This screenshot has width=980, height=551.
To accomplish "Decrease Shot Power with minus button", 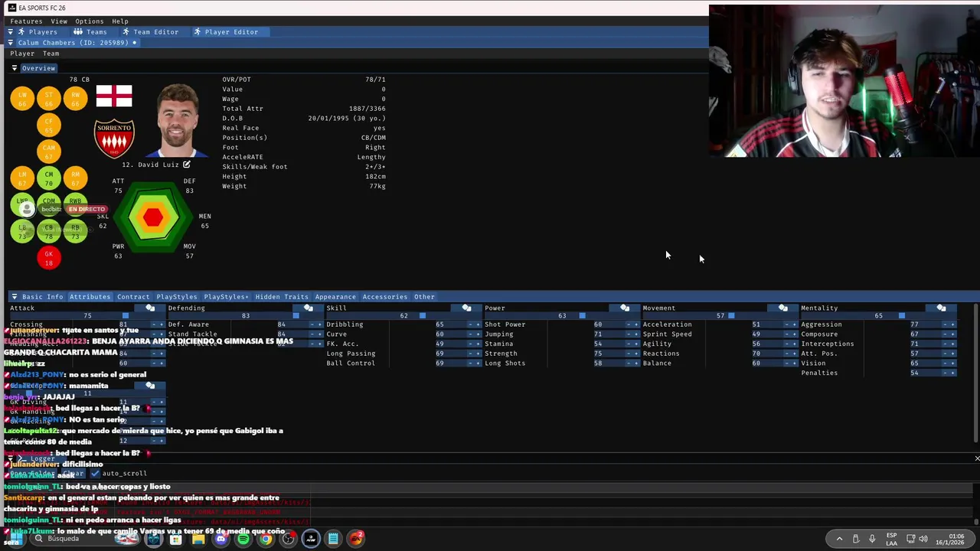I will [628, 324].
